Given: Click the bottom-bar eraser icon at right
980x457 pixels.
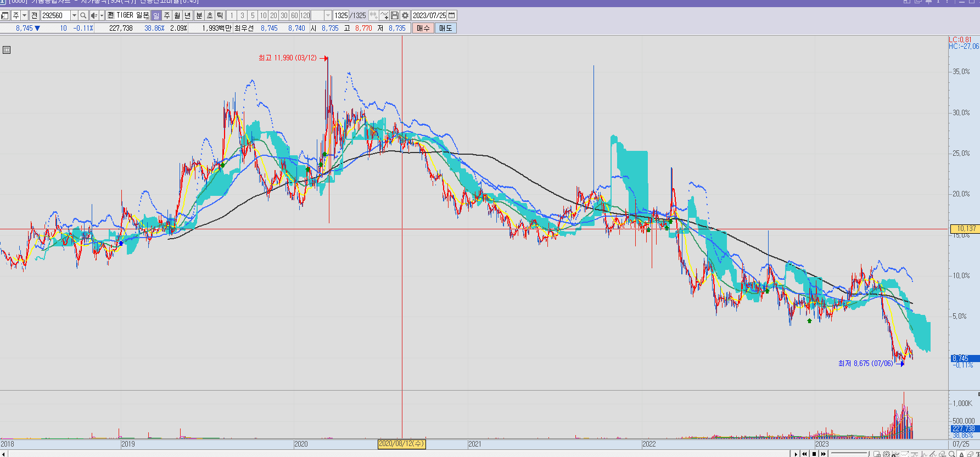Looking at the screenshot, I should [970, 454].
